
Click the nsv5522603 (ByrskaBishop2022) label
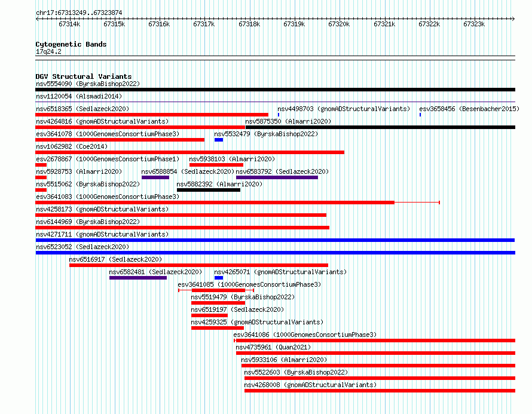click(x=296, y=372)
